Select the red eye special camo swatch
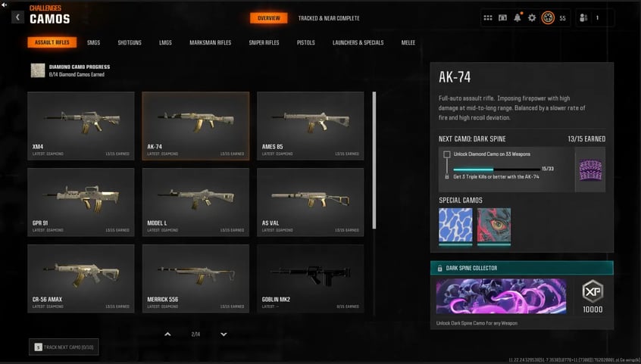The height and width of the screenshot is (364, 641). click(494, 226)
